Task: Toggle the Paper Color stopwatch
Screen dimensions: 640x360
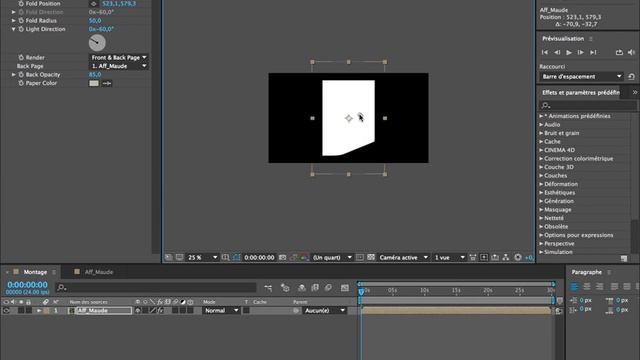Action: click(21, 83)
